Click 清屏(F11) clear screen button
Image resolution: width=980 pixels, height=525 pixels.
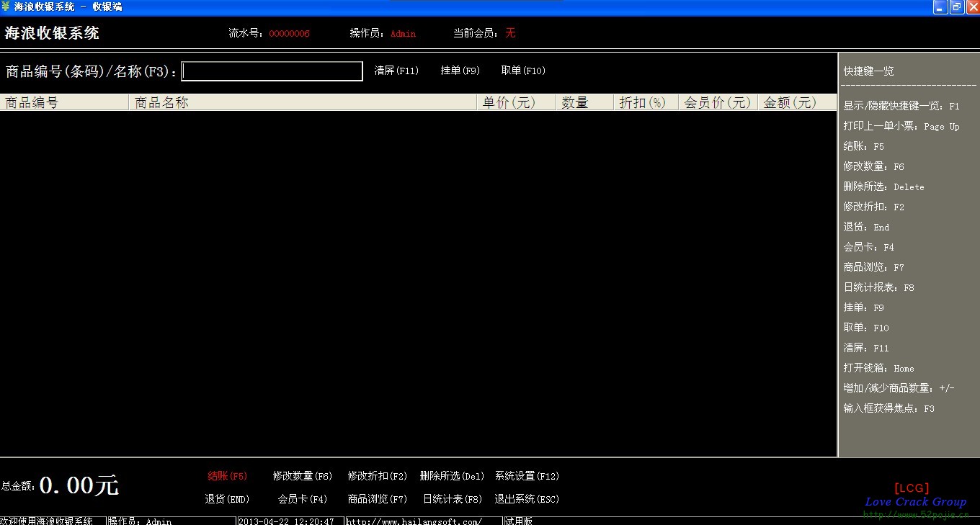pos(396,71)
